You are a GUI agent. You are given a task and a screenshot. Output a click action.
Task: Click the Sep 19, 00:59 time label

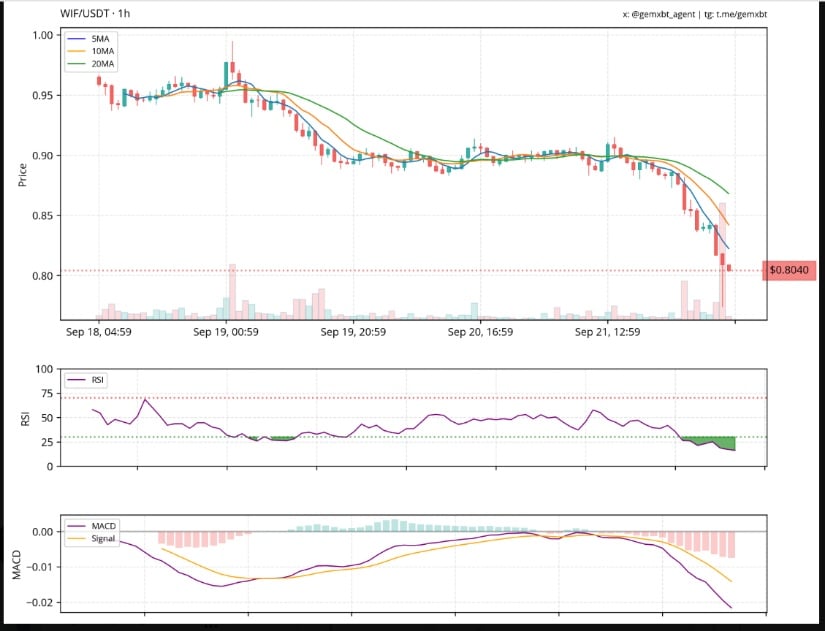[x=226, y=332]
